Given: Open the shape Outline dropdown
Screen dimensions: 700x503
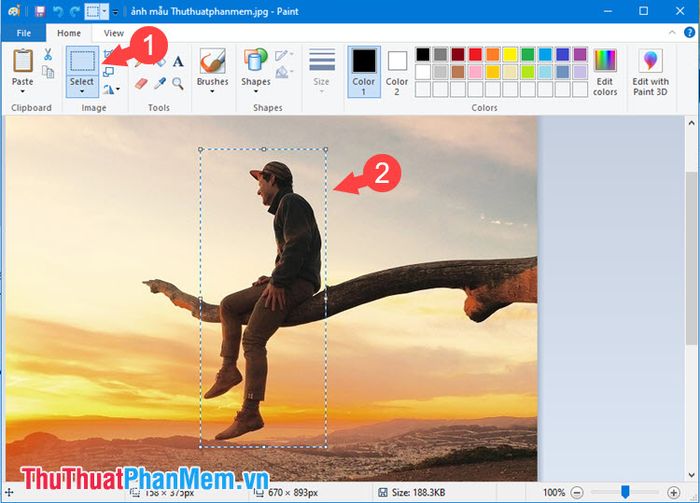Looking at the screenshot, I should [284, 55].
